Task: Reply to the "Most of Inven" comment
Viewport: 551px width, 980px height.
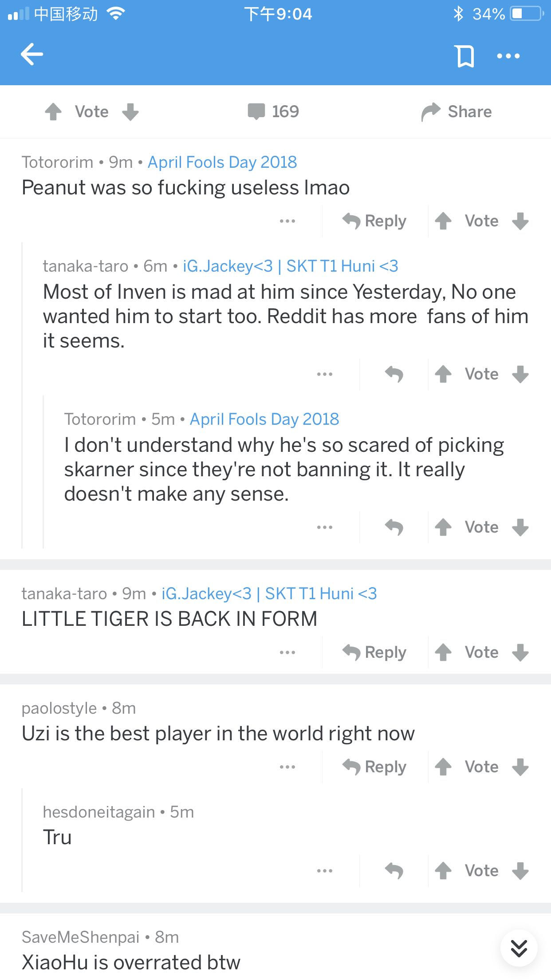Action: (x=394, y=374)
